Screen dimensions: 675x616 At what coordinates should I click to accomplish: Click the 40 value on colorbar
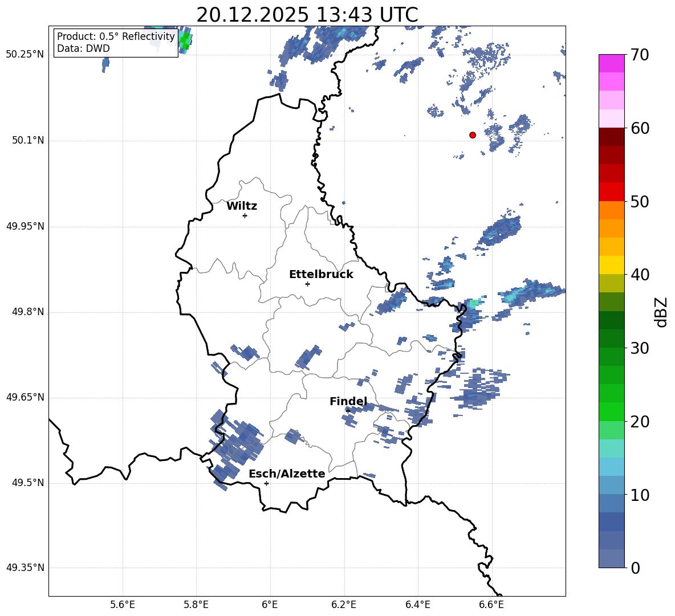640,275
